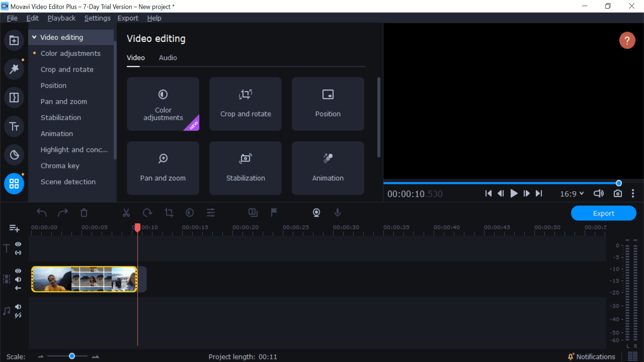Open microphone recording from the toolbar
This screenshot has height=362, width=644.
click(337, 213)
